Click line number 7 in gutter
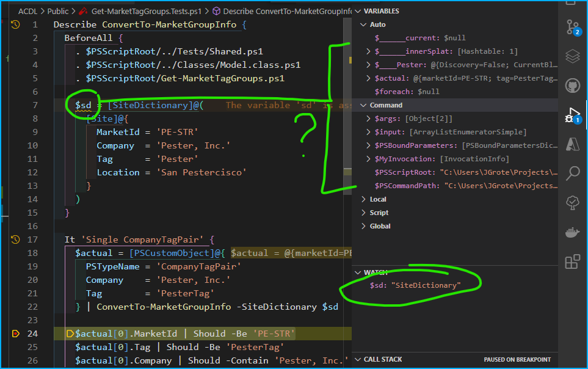 point(35,105)
